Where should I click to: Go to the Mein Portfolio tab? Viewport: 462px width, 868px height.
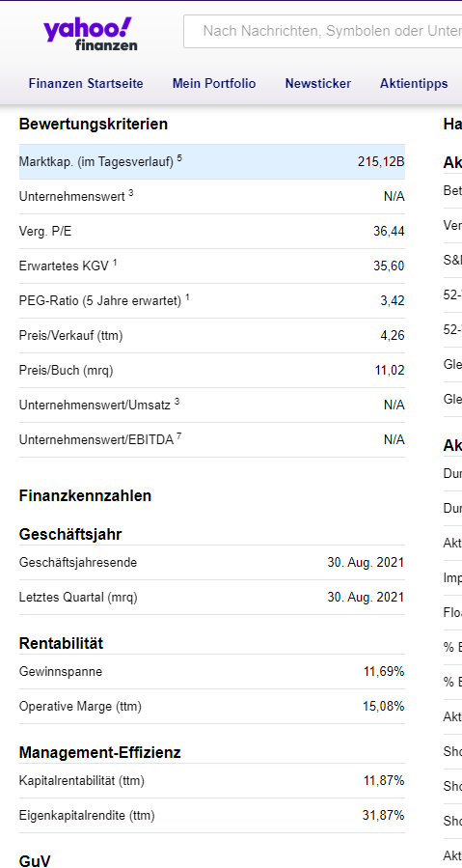pyautogui.click(x=214, y=84)
